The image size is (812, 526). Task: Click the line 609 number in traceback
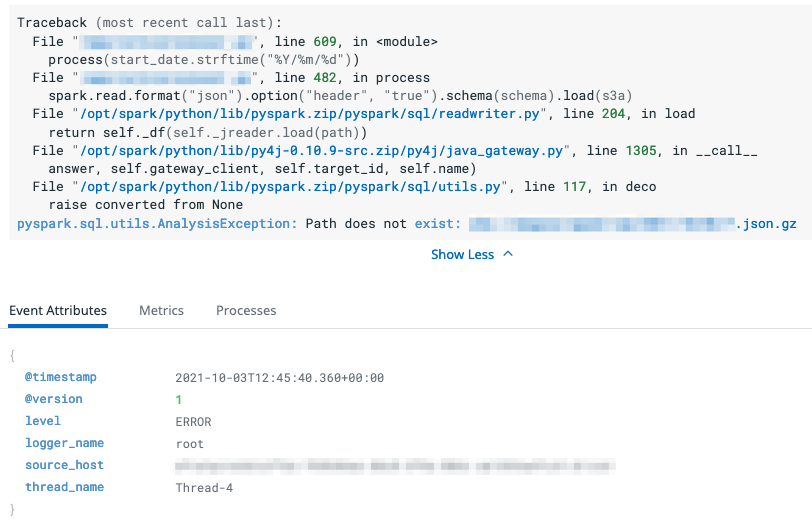(325, 41)
